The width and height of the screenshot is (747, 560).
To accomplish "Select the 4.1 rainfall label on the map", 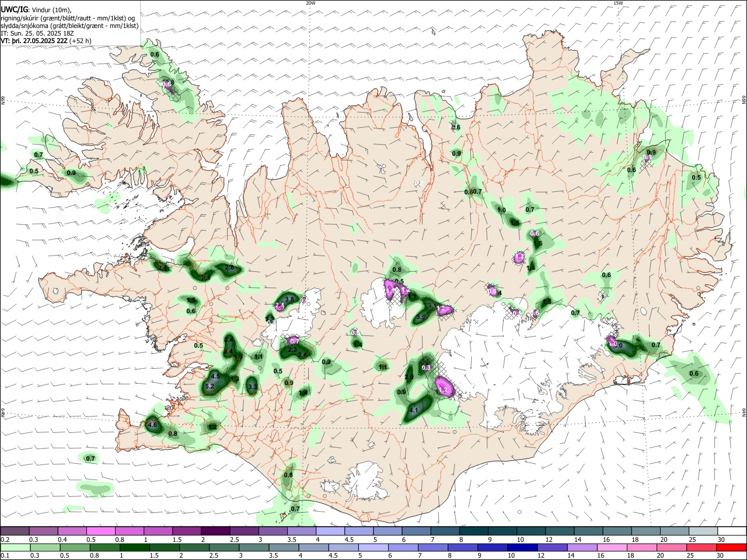I will click(414, 411).
